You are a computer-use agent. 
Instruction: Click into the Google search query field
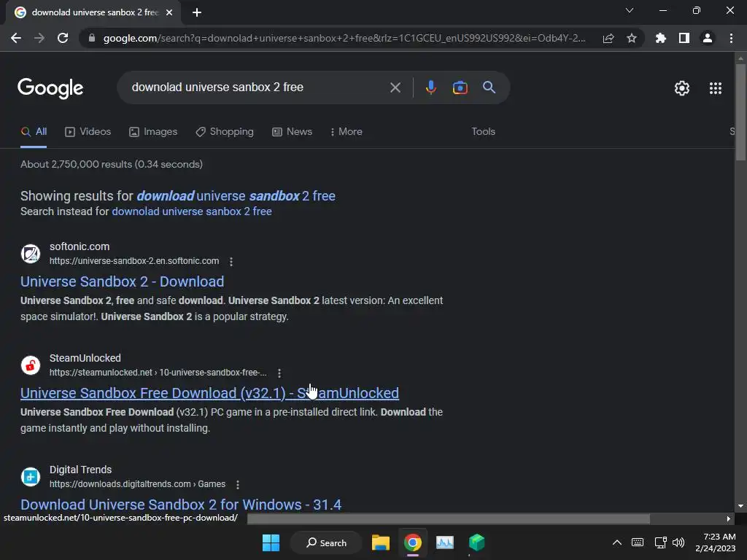pyautogui.click(x=258, y=87)
